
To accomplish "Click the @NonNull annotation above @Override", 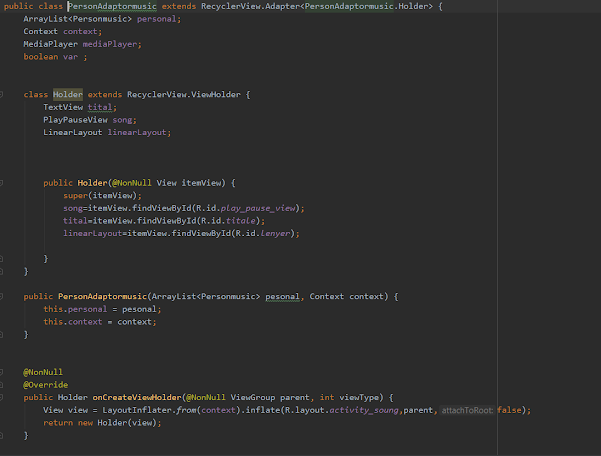I will pos(43,371).
